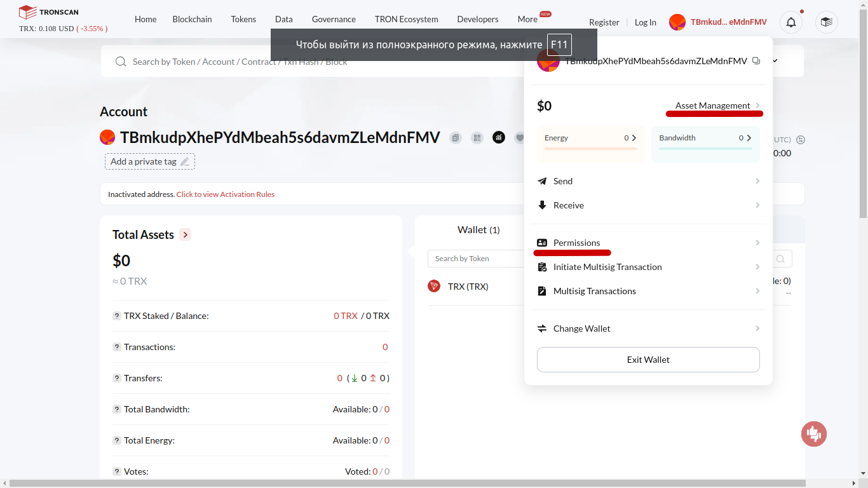Show the account QR code
The width and height of the screenshot is (868, 488).
pos(477,137)
